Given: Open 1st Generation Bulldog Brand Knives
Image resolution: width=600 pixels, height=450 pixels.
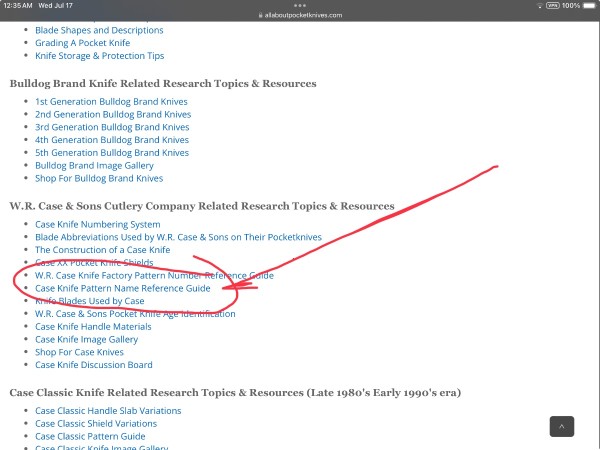Looking at the screenshot, I should point(111,101).
